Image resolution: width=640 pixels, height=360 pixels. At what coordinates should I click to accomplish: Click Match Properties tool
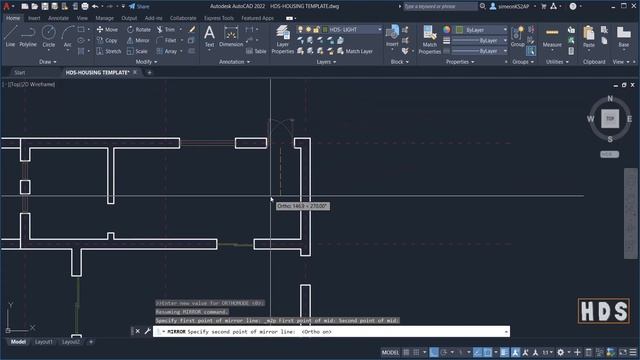429,39
